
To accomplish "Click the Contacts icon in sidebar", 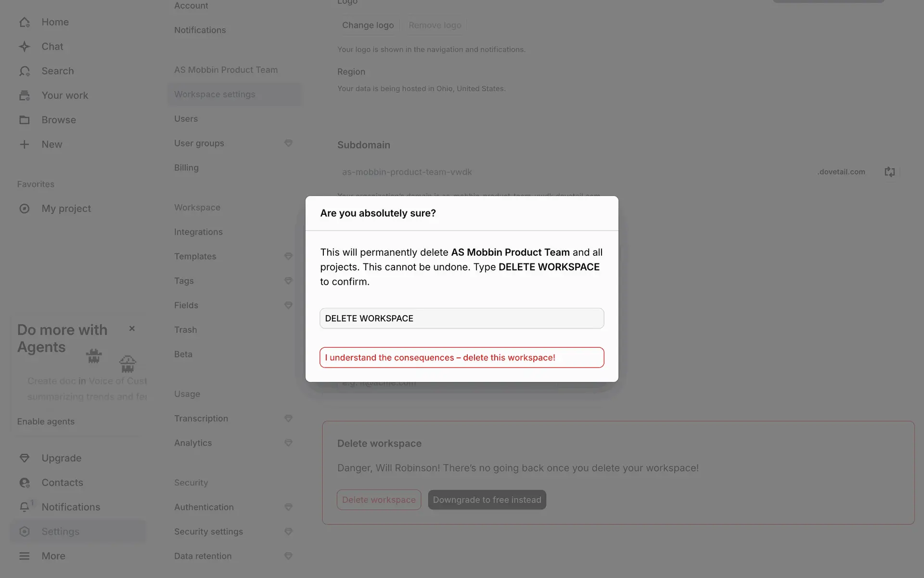I will pyautogui.click(x=25, y=483).
